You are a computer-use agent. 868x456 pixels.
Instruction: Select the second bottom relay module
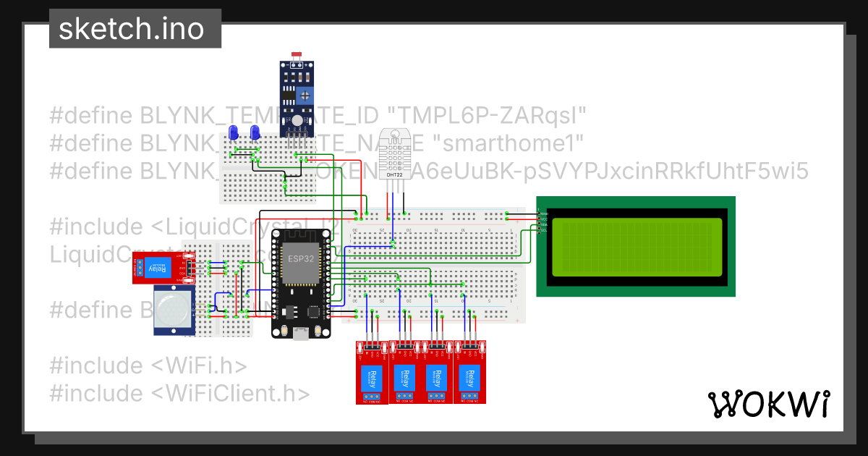(405, 372)
